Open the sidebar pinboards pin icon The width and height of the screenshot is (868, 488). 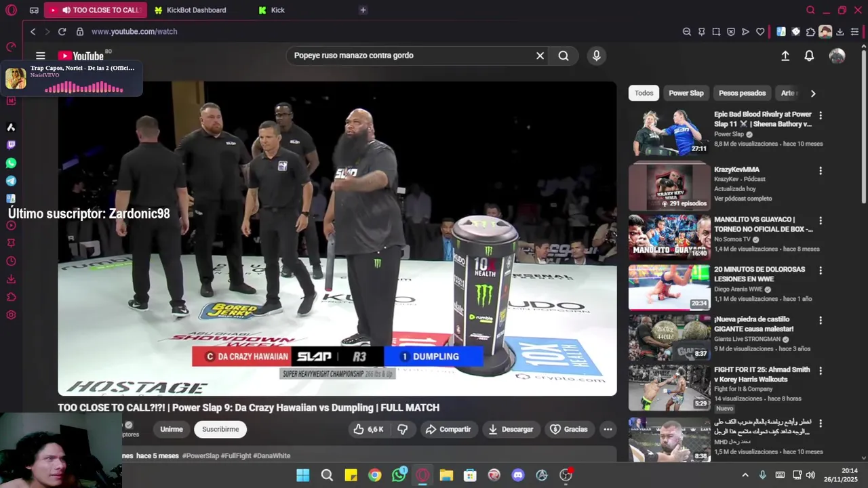pyautogui.click(x=11, y=243)
